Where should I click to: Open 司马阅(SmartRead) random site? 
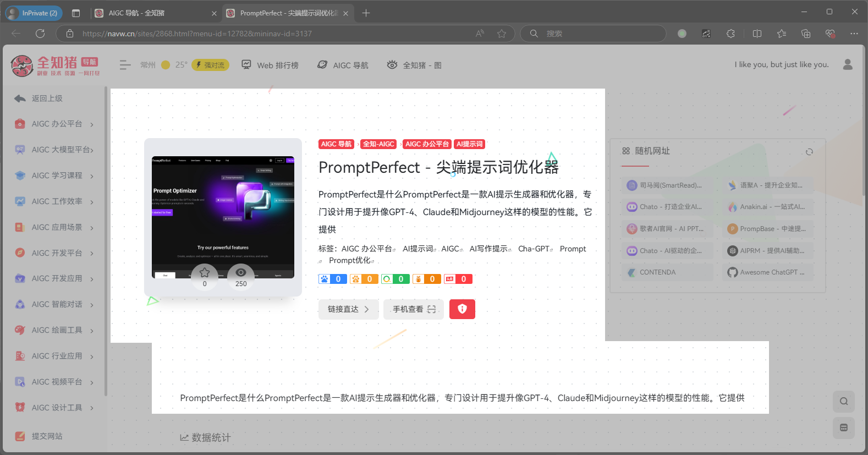pos(668,185)
